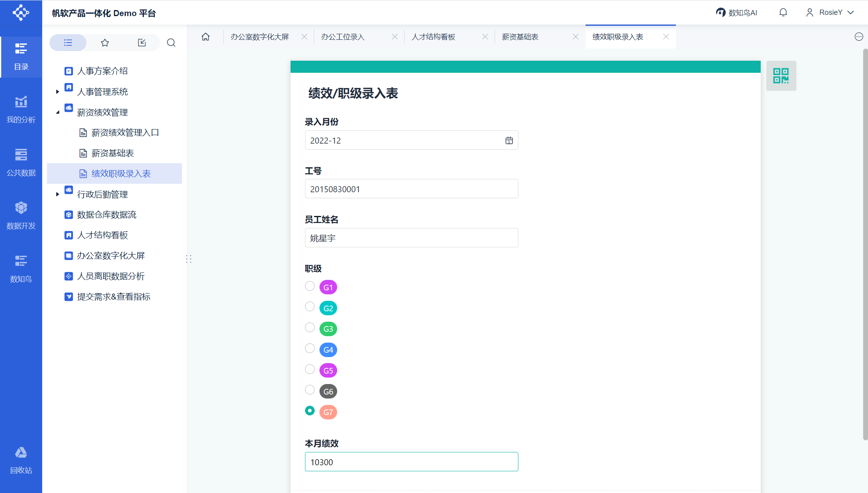
Task: Go to 数据开发 section
Action: click(x=21, y=216)
